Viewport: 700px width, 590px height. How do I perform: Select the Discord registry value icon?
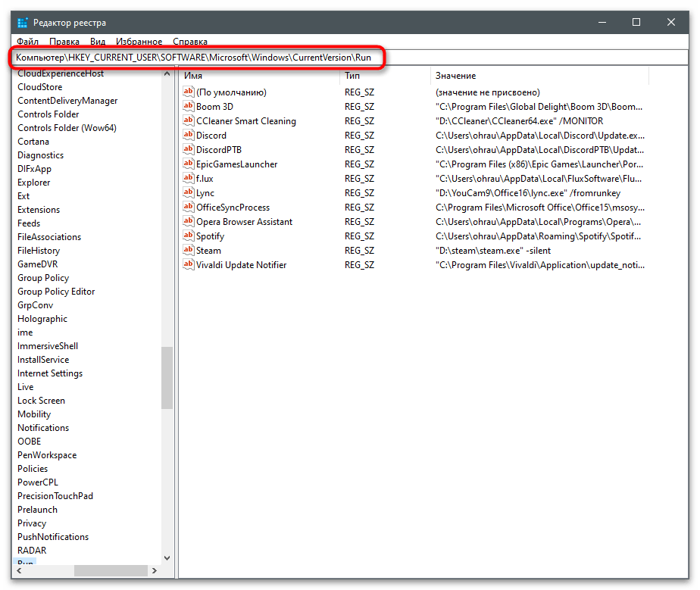coord(189,136)
